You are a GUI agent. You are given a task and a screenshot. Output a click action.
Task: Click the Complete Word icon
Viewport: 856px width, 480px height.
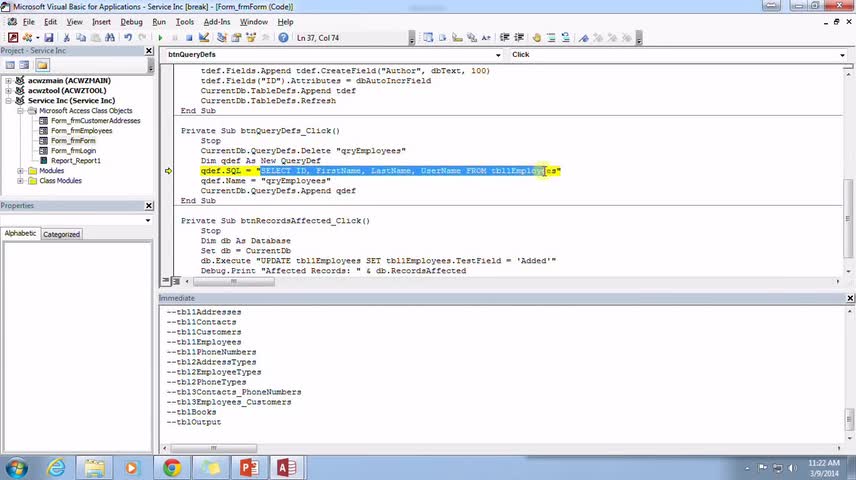486,38
